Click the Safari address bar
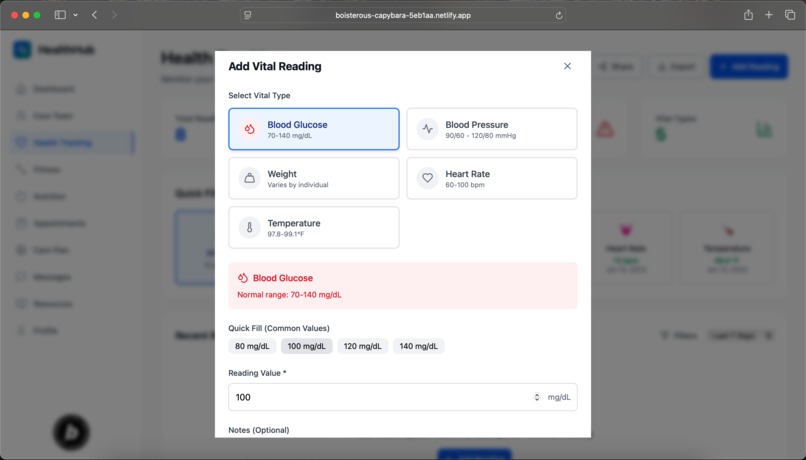 [403, 15]
